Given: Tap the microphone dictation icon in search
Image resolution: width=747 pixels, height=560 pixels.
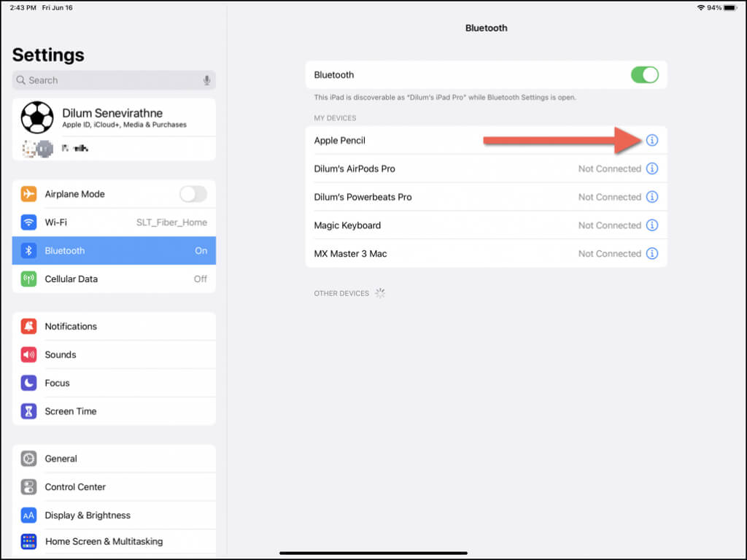Looking at the screenshot, I should coord(206,80).
